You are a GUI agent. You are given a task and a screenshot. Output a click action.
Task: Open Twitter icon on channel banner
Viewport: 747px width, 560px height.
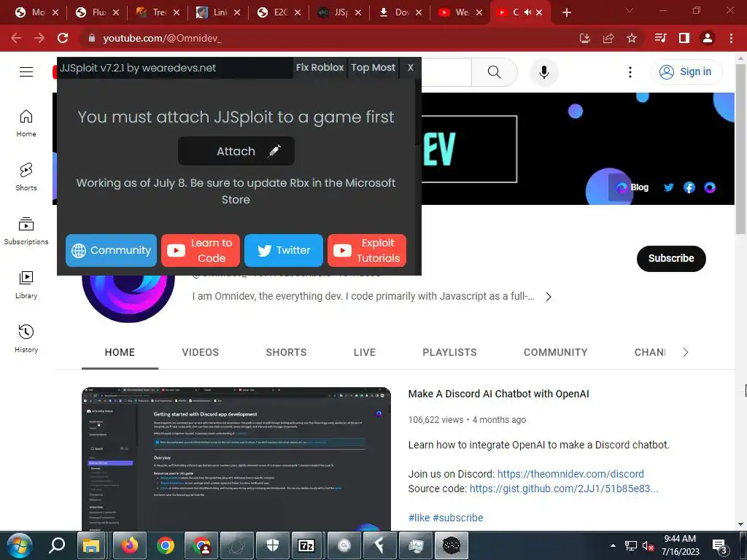point(668,187)
